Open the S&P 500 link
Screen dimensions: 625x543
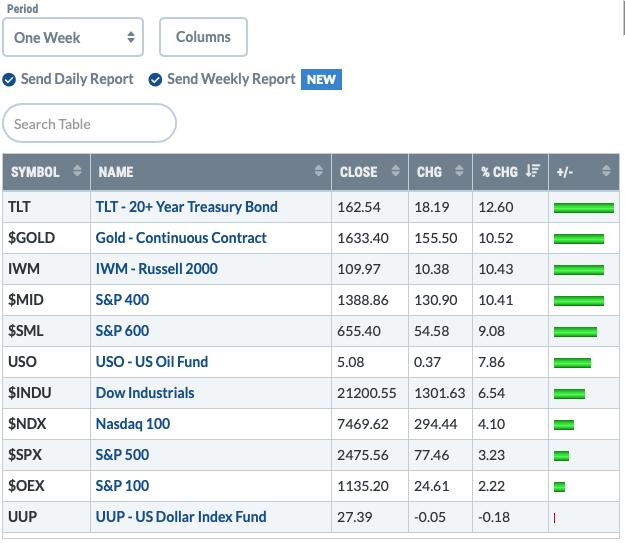[122, 455]
